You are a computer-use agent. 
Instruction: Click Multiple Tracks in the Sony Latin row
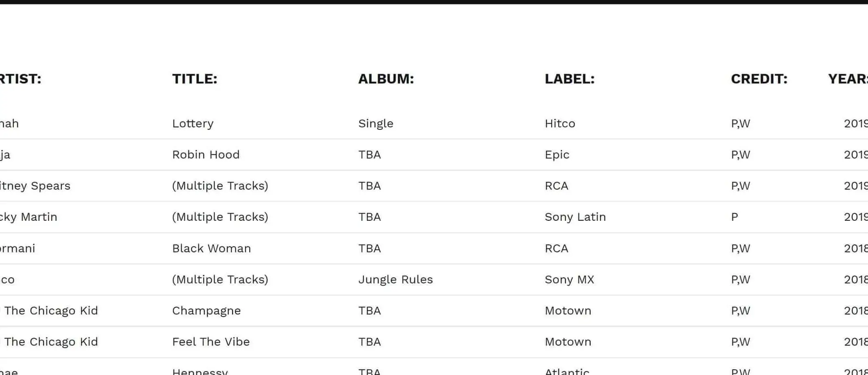220,217
